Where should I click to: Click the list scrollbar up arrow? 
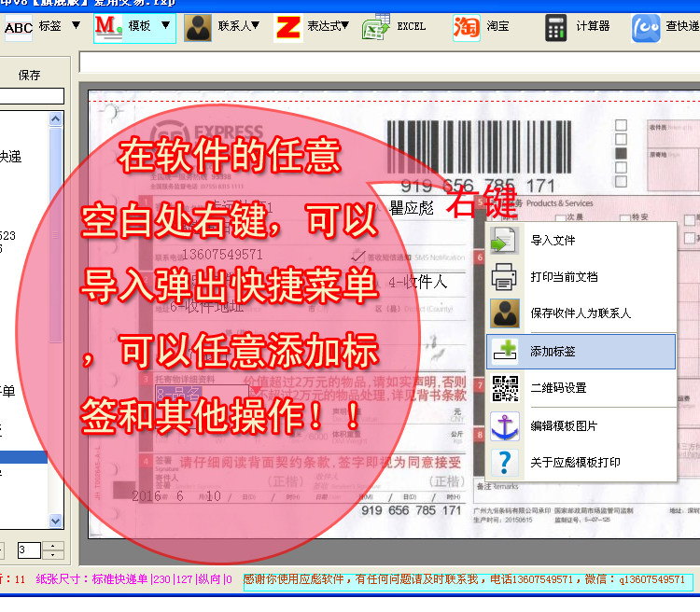[55, 119]
